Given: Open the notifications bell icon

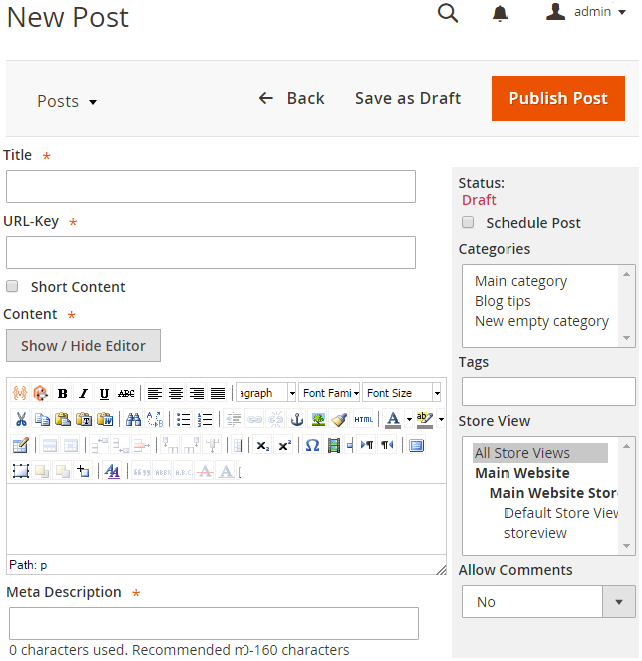Looking at the screenshot, I should point(500,13).
